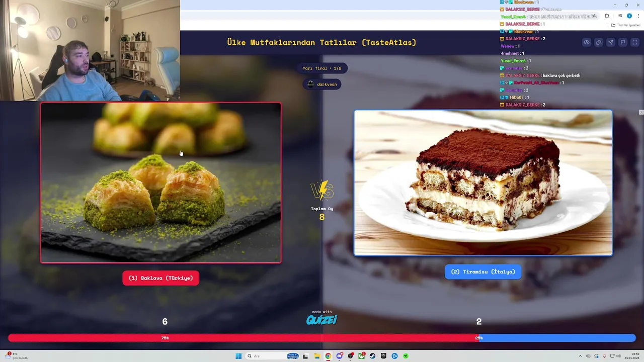
Task: Click the quiz title Ülke Mutfaklarından Tatlılar
Action: [322, 42]
